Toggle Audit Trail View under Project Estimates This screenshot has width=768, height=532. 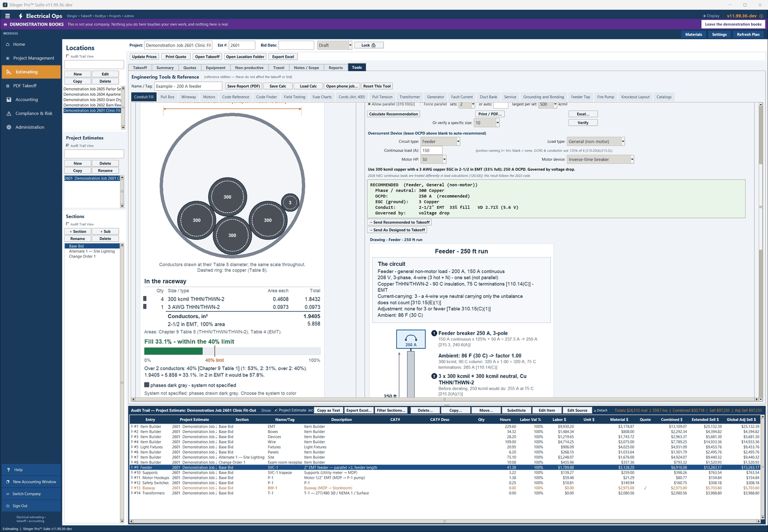68,145
